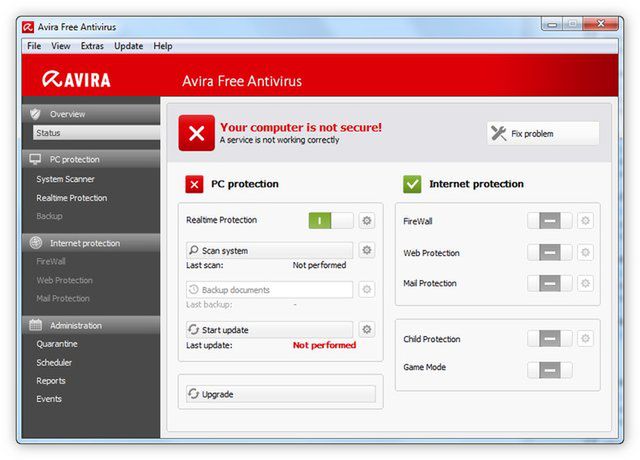This screenshot has height=460, width=640.
Task: Click 'Your computer is not secure!' heading
Action: (301, 127)
